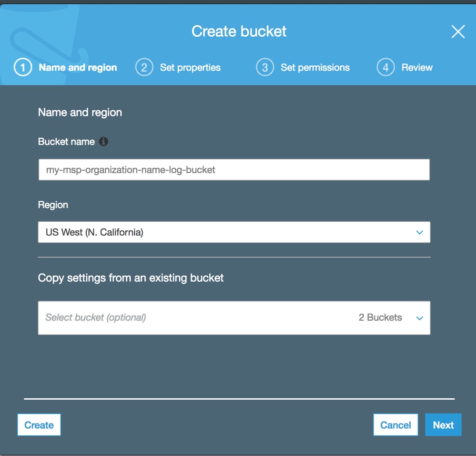Click the step 4 circle icon
476x456 pixels.
coord(386,67)
